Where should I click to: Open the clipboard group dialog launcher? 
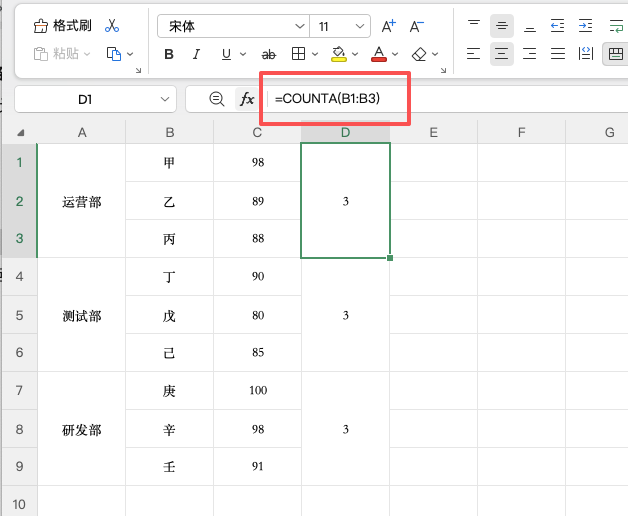(139, 71)
